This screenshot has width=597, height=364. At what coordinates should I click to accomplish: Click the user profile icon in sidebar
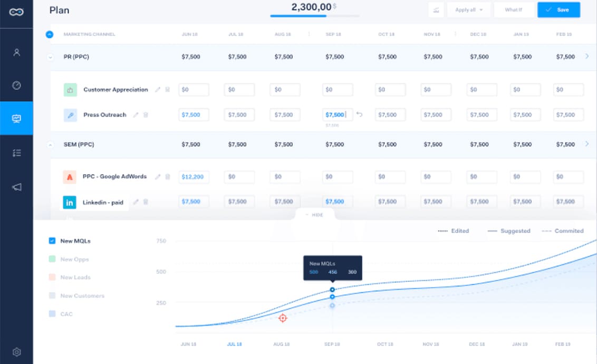point(16,52)
